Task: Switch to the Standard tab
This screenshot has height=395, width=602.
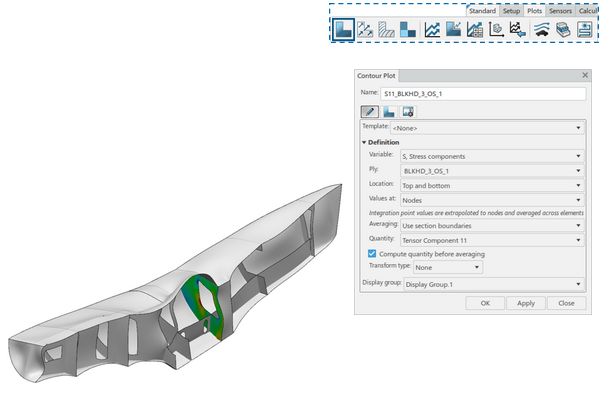Action: (x=482, y=11)
